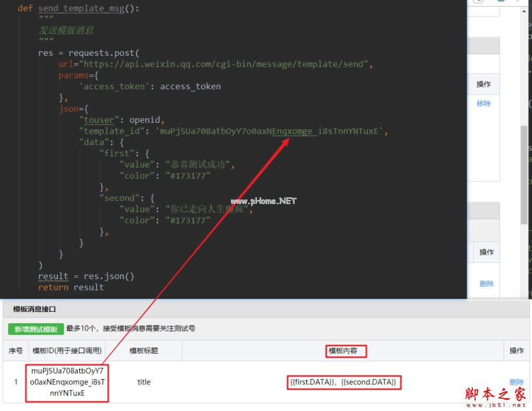Click the 模板ID(用于接口调用) column header

(x=67, y=351)
